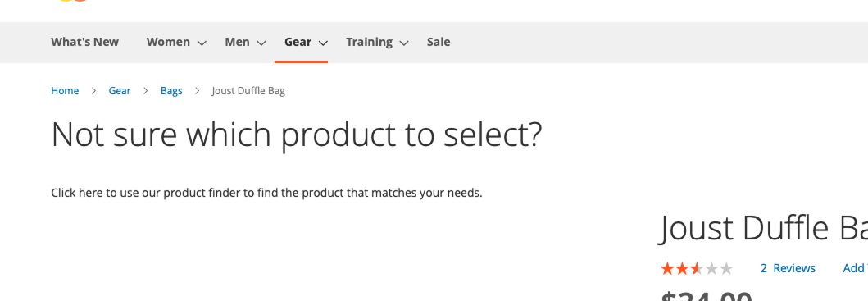Open the 2 Reviews link
Image resolution: width=868 pixels, height=301 pixels.
[788, 268]
